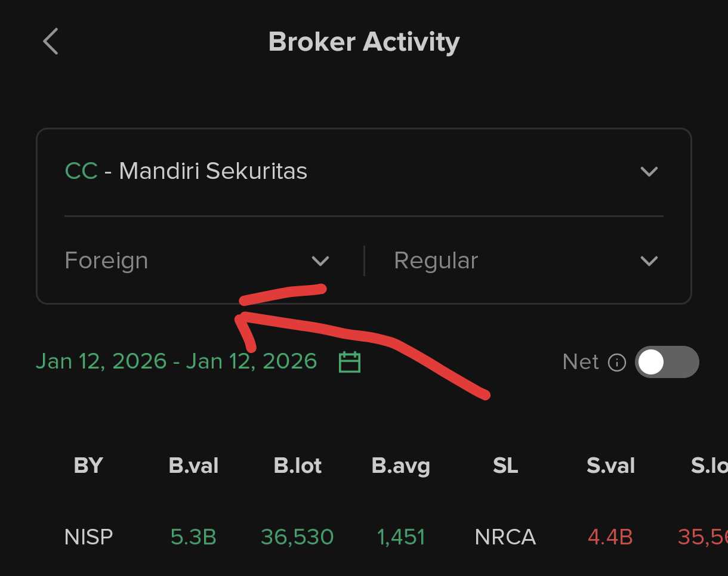The image size is (728, 576).
Task: Select the NISP stock ticker
Action: tap(88, 537)
